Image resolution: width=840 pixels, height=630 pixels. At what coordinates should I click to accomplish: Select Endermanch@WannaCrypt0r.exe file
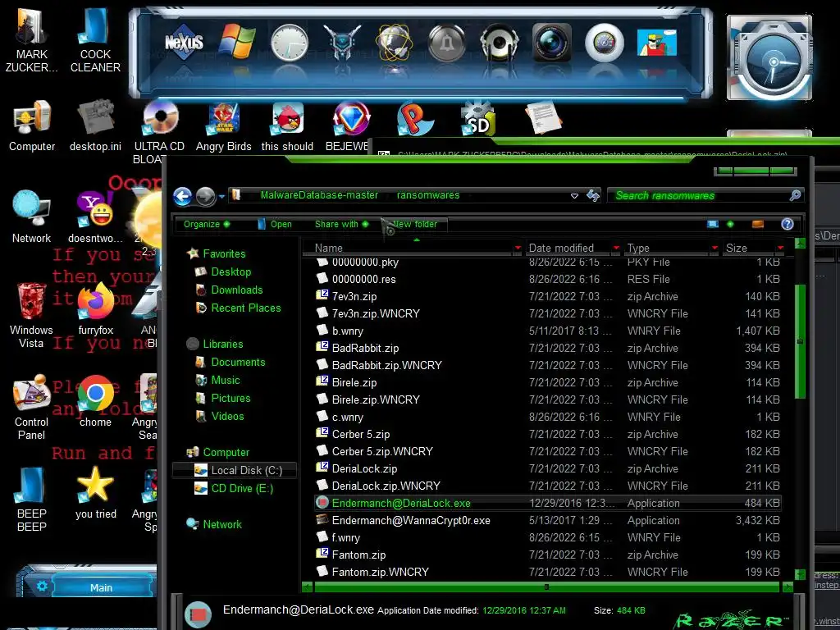click(547, 520)
